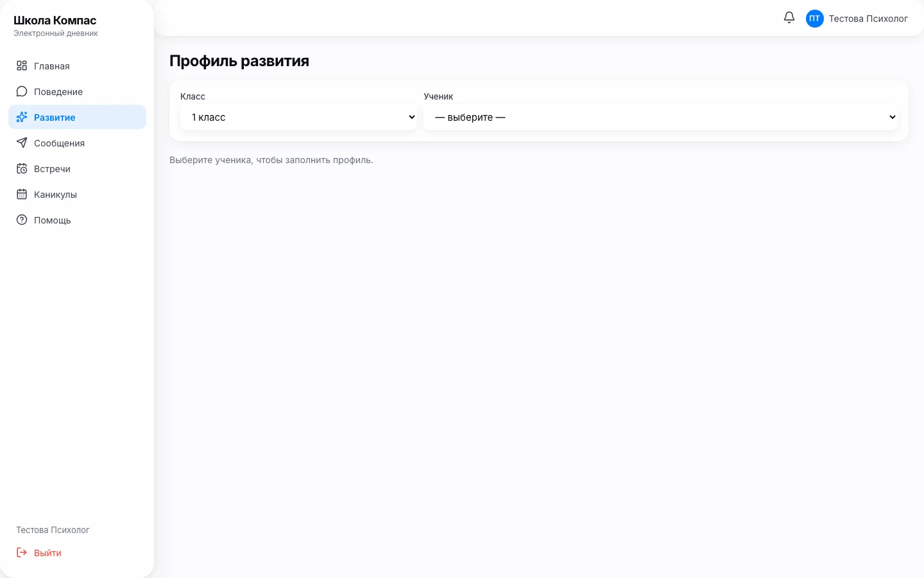
Task: Open the ПТ user avatar
Action: click(x=814, y=19)
